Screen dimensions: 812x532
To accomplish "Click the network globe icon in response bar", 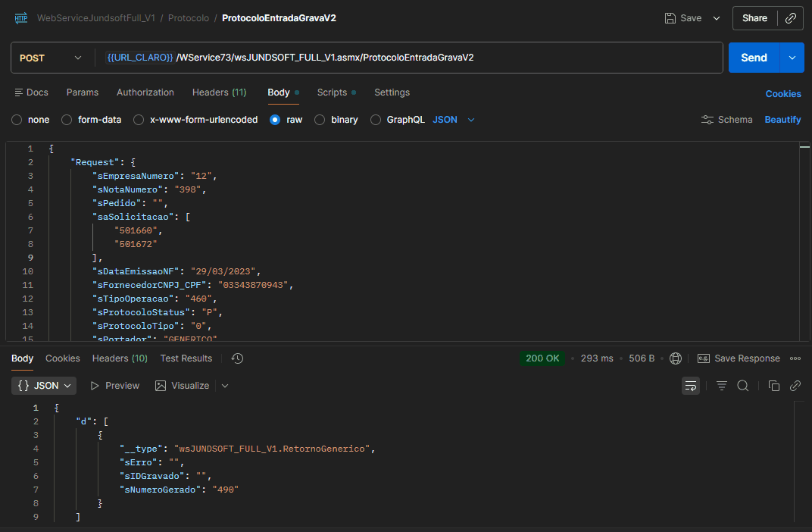I will [676, 358].
